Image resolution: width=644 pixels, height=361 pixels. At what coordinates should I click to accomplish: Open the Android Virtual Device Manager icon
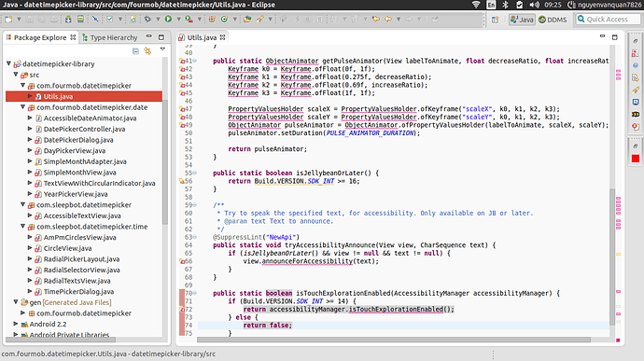coord(80,19)
